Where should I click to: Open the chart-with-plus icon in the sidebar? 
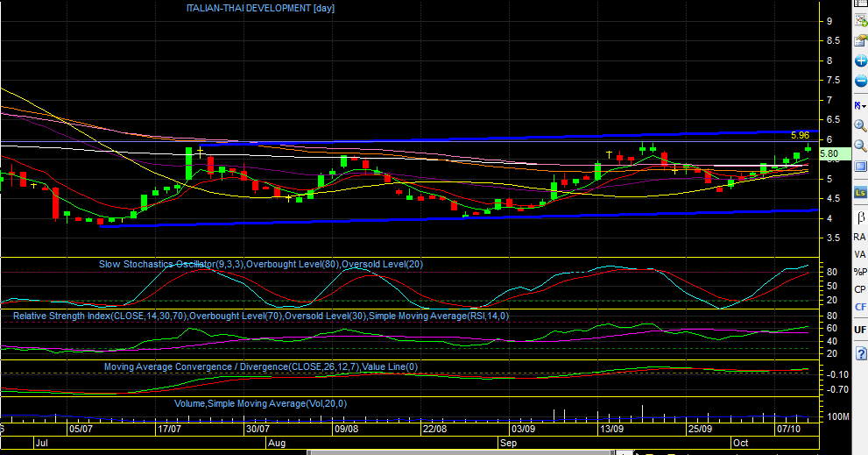point(861,20)
